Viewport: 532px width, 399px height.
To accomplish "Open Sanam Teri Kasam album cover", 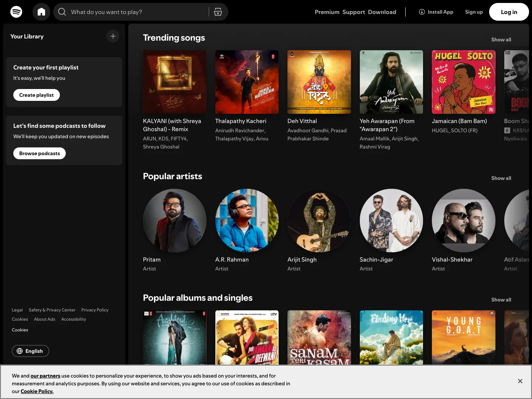I will pos(319,338).
